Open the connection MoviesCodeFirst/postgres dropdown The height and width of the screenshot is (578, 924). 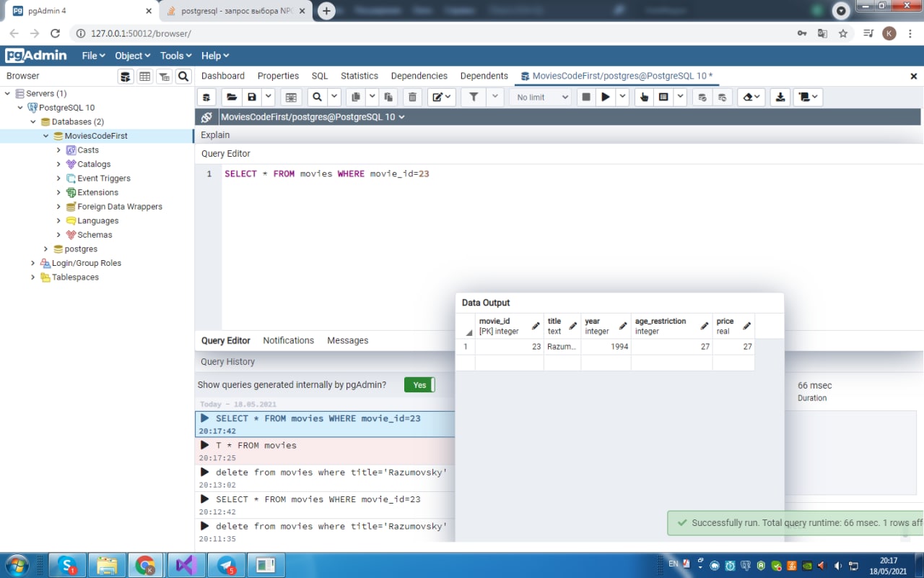tap(313, 117)
